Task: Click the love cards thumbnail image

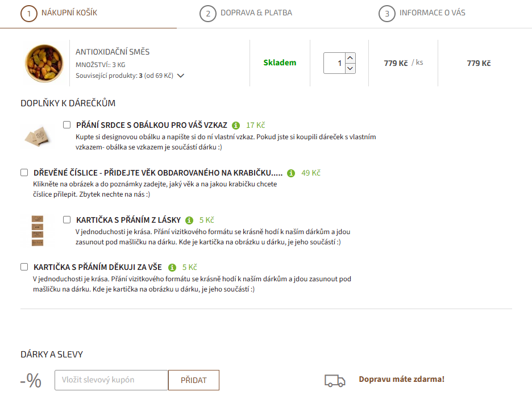Action: click(38, 230)
